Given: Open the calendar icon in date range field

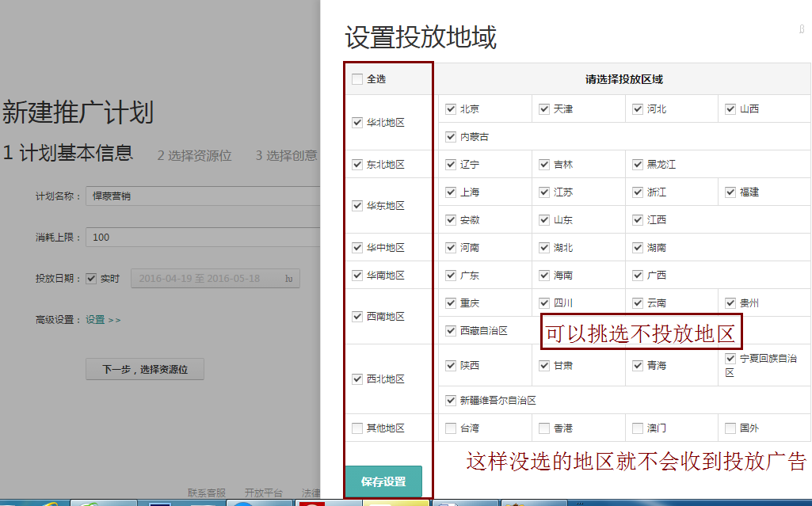Looking at the screenshot, I should [x=289, y=279].
